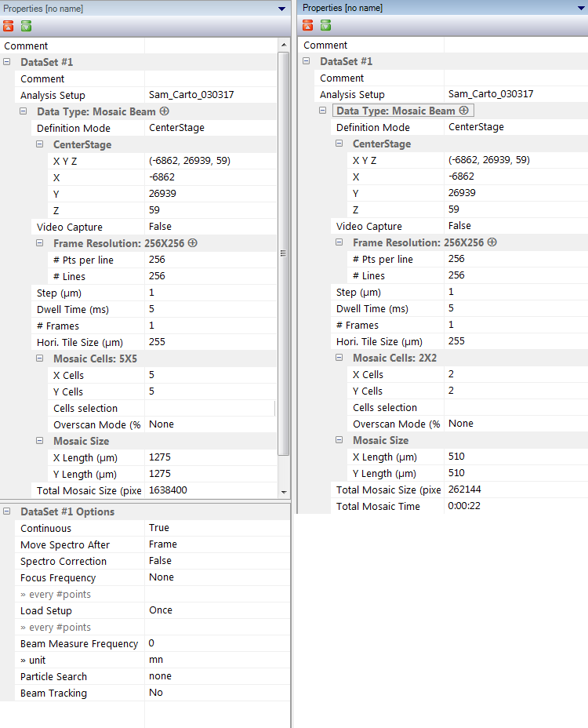This screenshot has width=588, height=728.
Task: Click the red icon in the right panel toolbar
Action: (x=308, y=25)
